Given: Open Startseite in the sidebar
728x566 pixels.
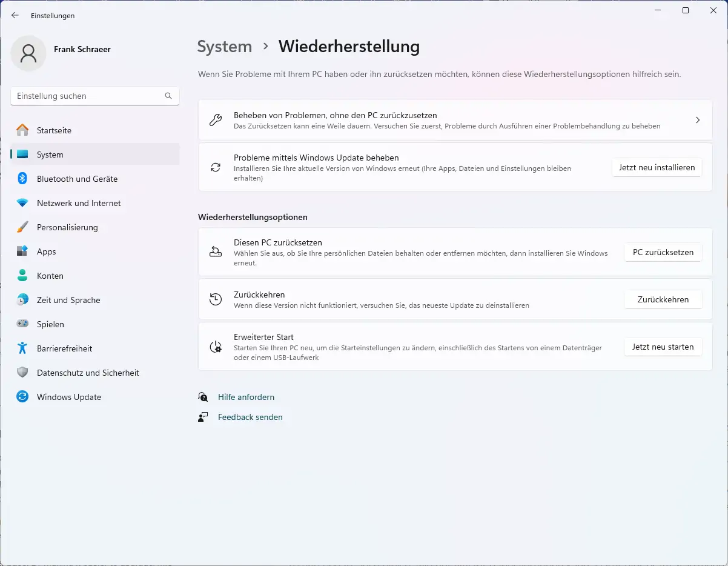Looking at the screenshot, I should 95,130.
